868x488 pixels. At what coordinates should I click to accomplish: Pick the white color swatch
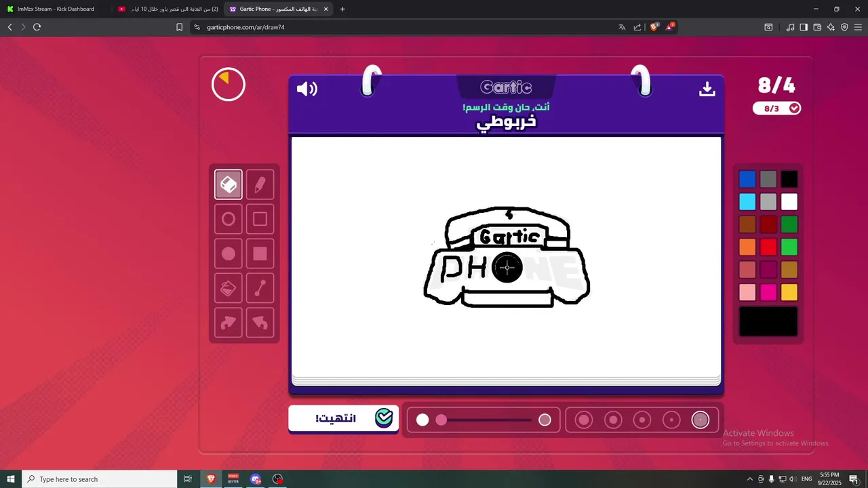pos(789,202)
